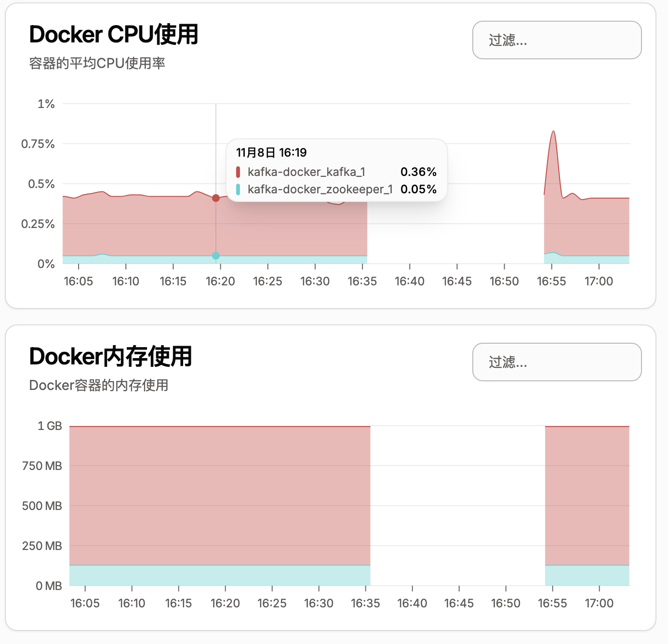Click the Docker CPU使用 heading
Image resolution: width=668 pixels, height=644 pixels.
click(x=114, y=34)
